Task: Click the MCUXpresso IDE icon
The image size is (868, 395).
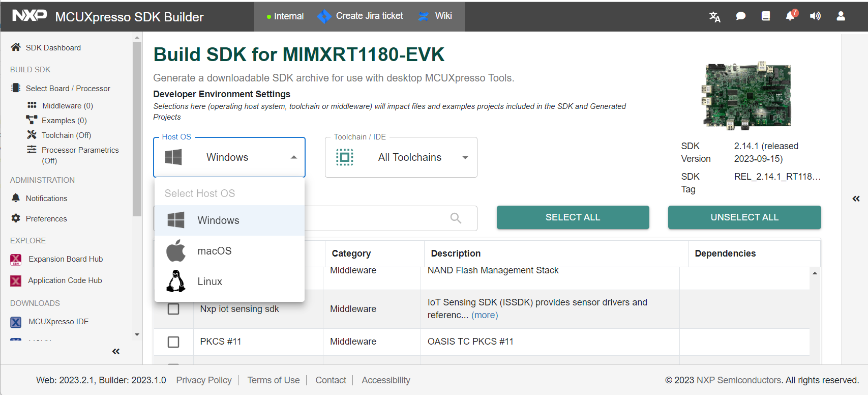Action: 16,322
